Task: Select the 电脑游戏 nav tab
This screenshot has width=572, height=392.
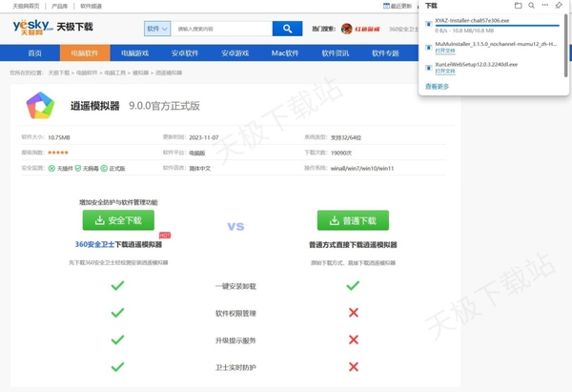Action: point(135,52)
